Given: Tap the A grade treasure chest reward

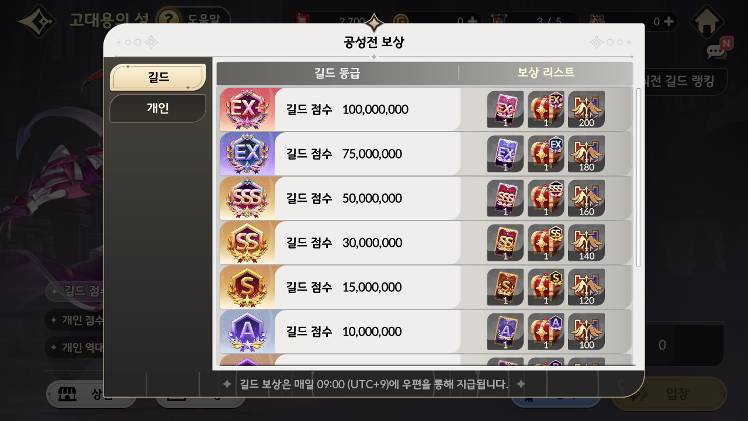Looking at the screenshot, I should click(x=546, y=331).
